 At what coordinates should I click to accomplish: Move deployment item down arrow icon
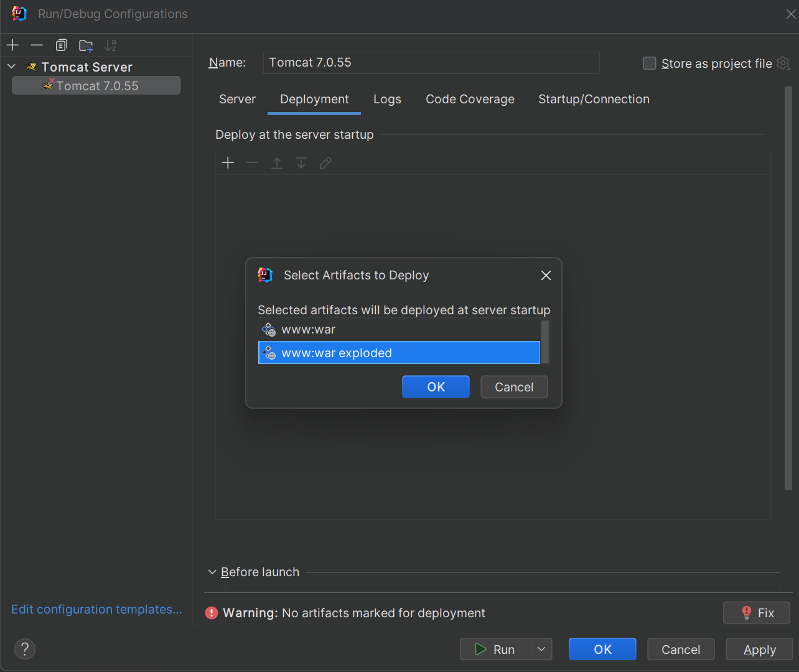(x=301, y=162)
